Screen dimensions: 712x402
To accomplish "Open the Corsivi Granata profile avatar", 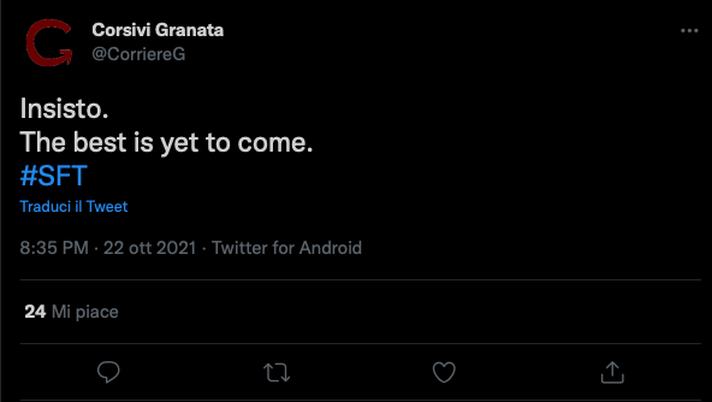I will pyautogui.click(x=48, y=42).
